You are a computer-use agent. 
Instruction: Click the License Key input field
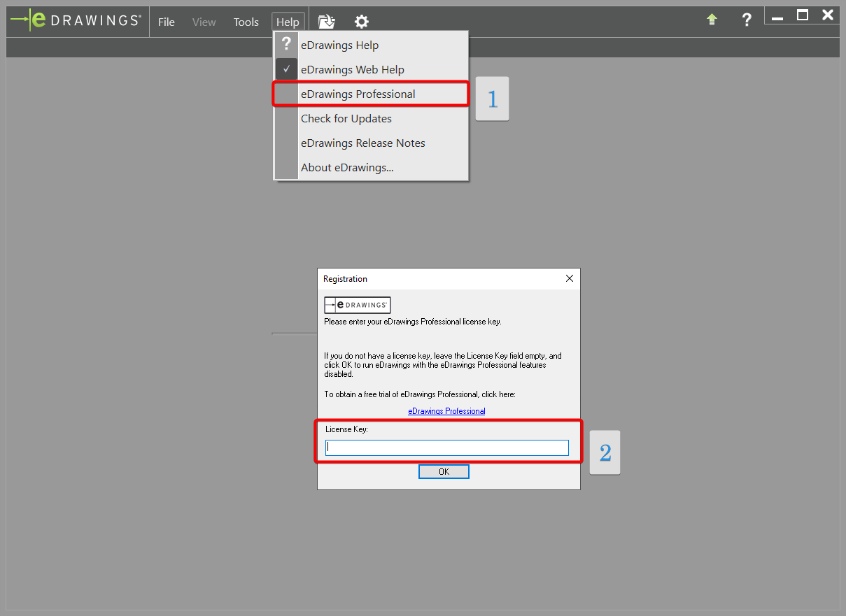coord(447,447)
